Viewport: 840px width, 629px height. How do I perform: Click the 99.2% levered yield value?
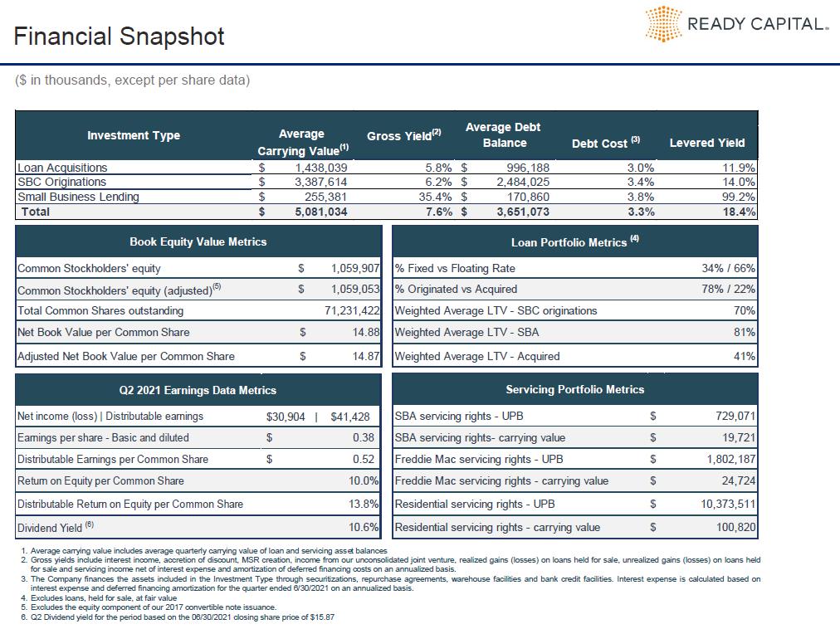coord(738,197)
